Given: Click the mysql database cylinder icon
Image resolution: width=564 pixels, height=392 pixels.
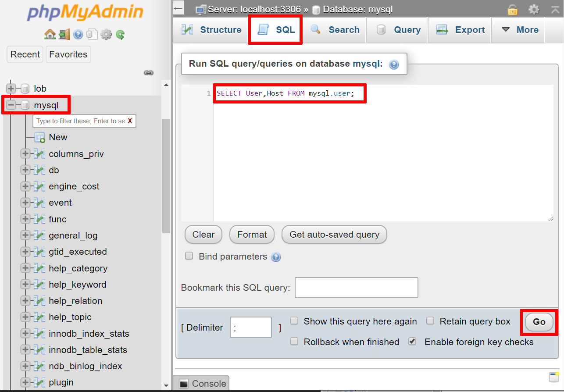Looking at the screenshot, I should pos(25,105).
